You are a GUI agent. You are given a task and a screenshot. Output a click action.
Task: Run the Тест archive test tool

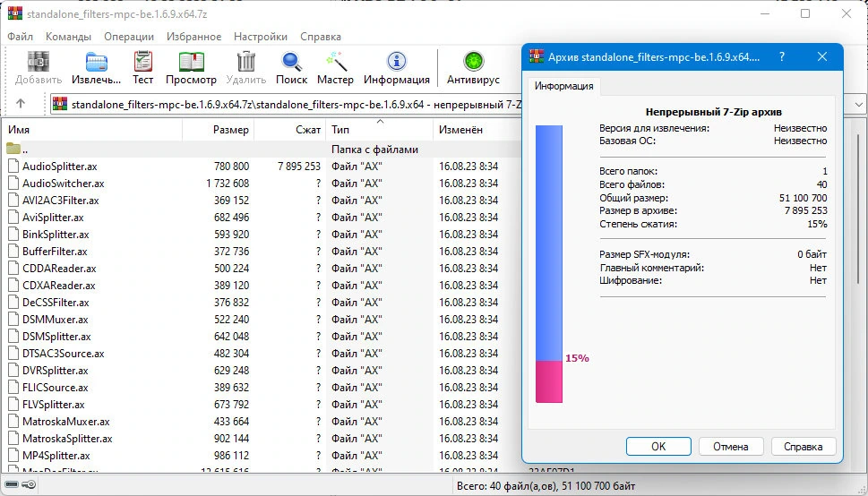[142, 68]
